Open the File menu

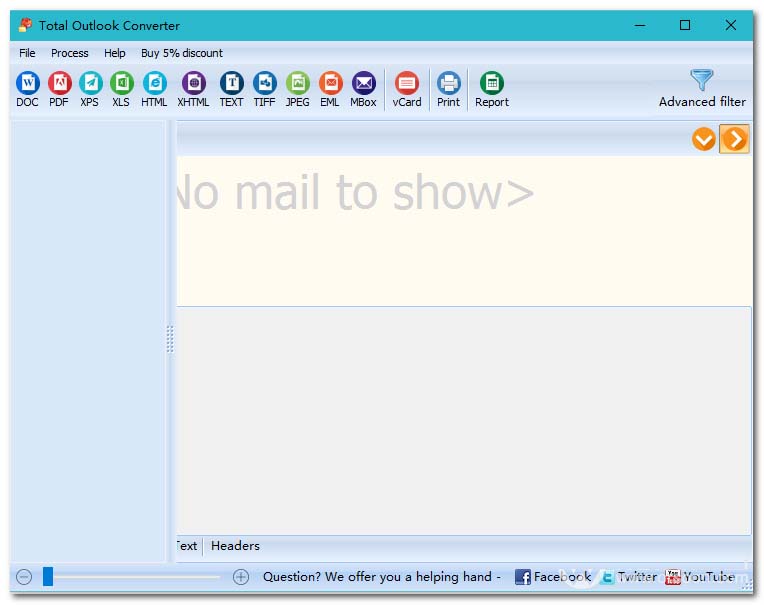point(27,53)
